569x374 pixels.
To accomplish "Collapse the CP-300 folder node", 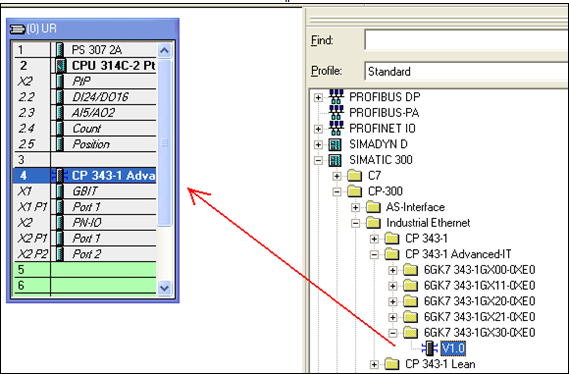I will pyautogui.click(x=337, y=192).
